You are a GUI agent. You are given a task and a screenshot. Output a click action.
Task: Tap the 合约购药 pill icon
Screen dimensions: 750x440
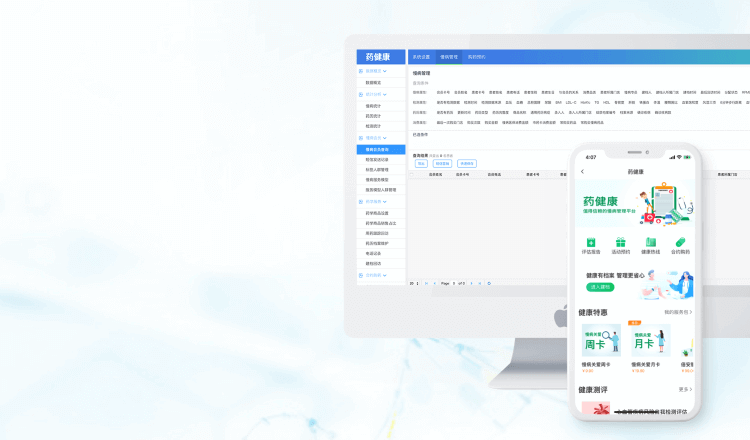pos(680,243)
